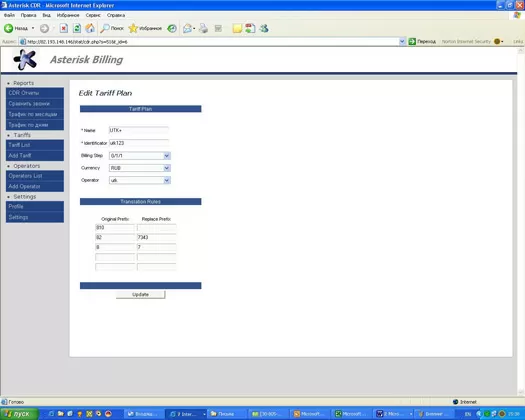Click the Refresh page icon

77,28
